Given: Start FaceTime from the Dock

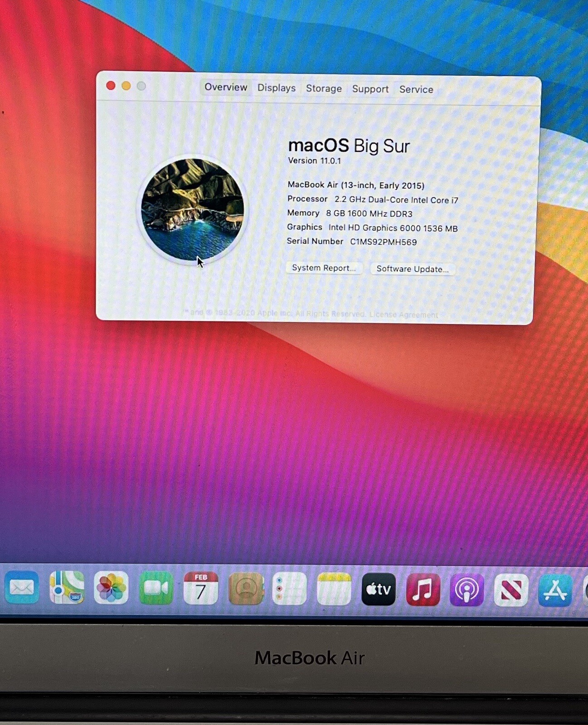Looking at the screenshot, I should [156, 588].
